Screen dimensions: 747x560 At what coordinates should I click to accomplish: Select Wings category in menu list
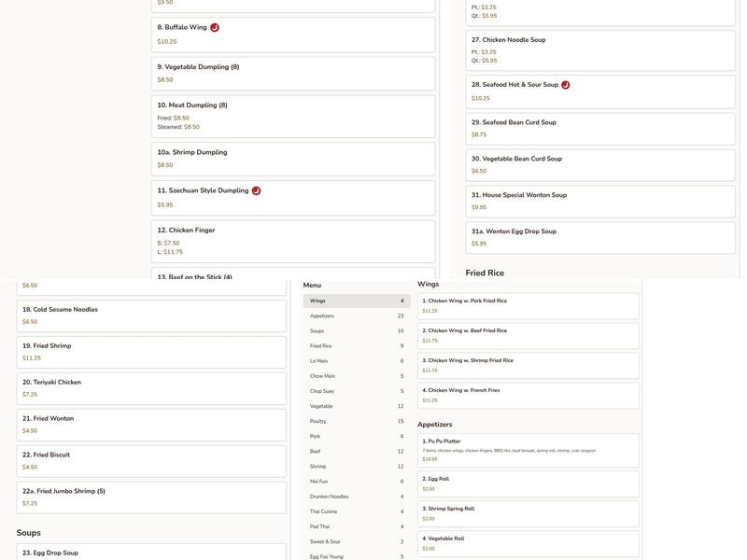tap(357, 301)
